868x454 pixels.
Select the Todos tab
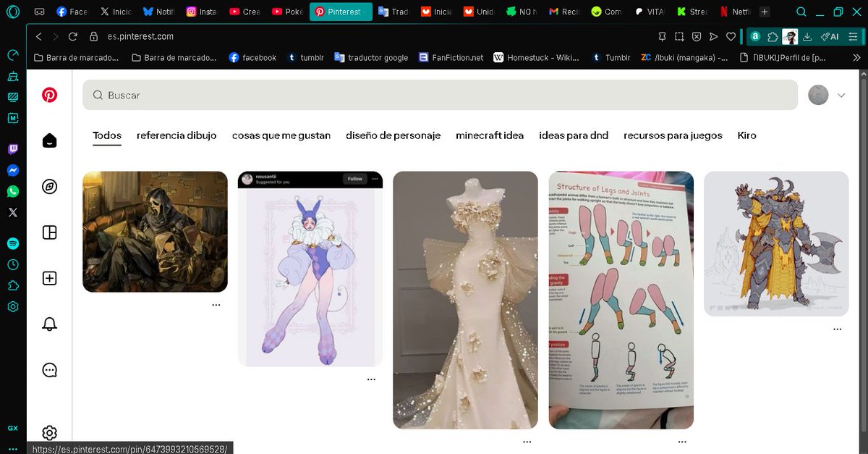[x=107, y=135]
